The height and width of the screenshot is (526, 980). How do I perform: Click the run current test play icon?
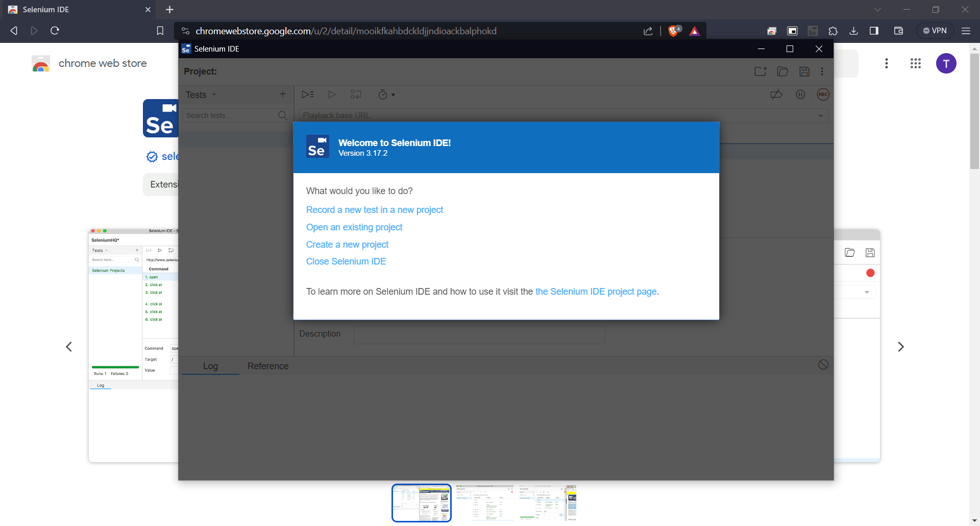pos(332,94)
